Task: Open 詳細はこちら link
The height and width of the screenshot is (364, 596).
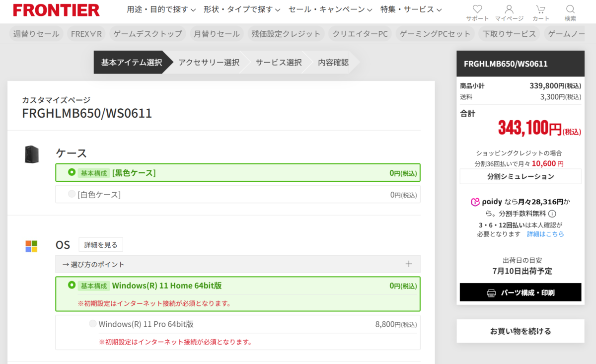Action: (x=545, y=234)
